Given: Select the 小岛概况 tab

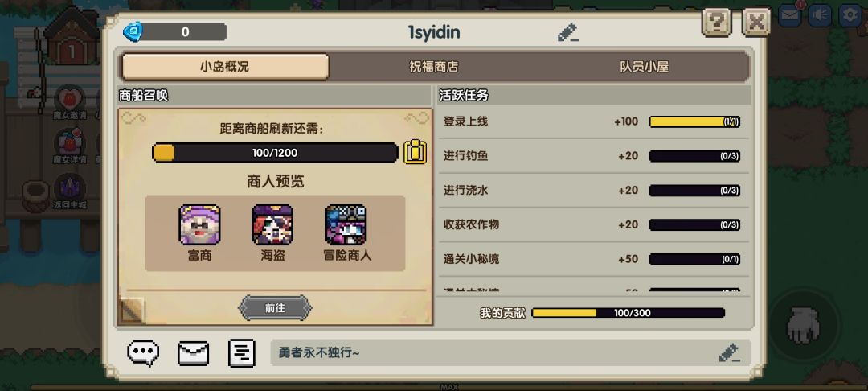Looking at the screenshot, I should click(x=225, y=67).
